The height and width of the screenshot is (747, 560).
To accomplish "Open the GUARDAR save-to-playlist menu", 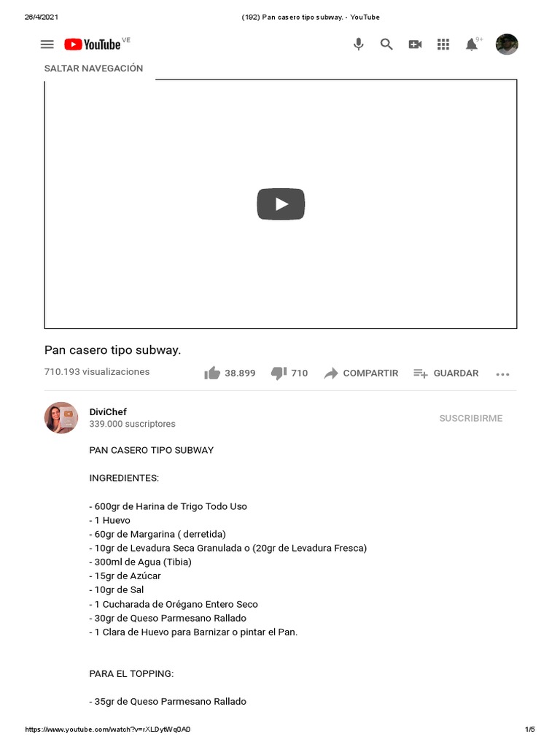I will [x=446, y=373].
